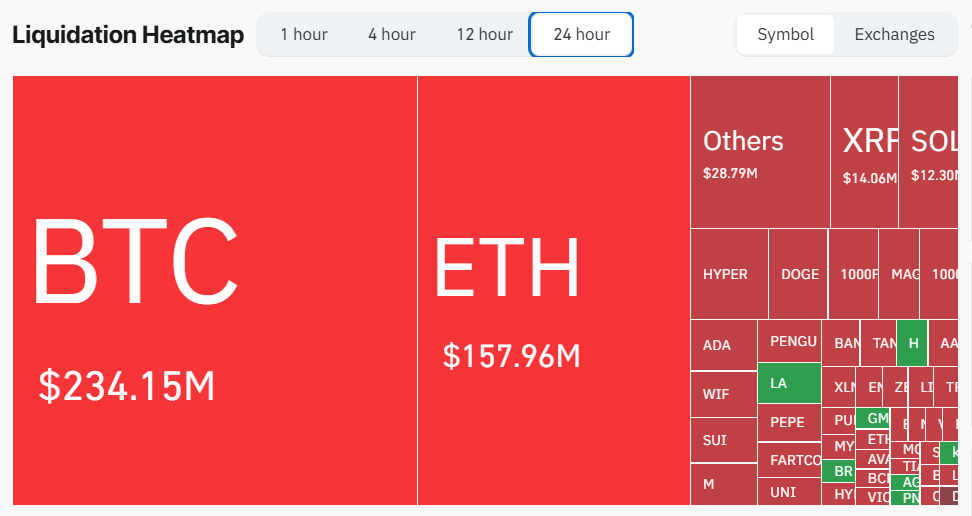972x516 pixels.
Task: Click the green LA heatmap tile
Action: click(789, 383)
